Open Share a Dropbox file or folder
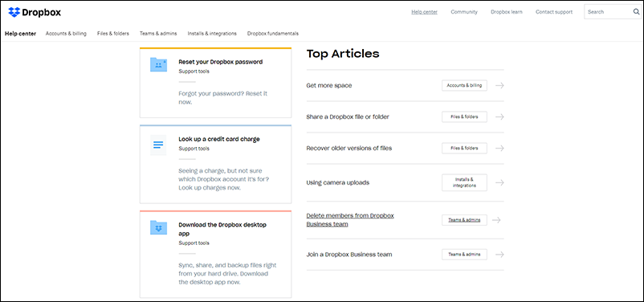Image resolution: width=644 pixels, height=302 pixels. tap(348, 116)
